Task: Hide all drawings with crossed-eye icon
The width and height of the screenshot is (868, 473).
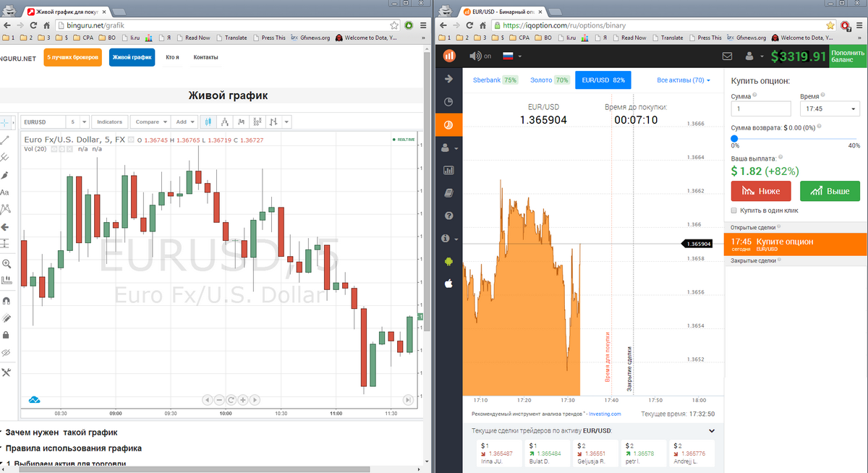Action: (x=6, y=352)
